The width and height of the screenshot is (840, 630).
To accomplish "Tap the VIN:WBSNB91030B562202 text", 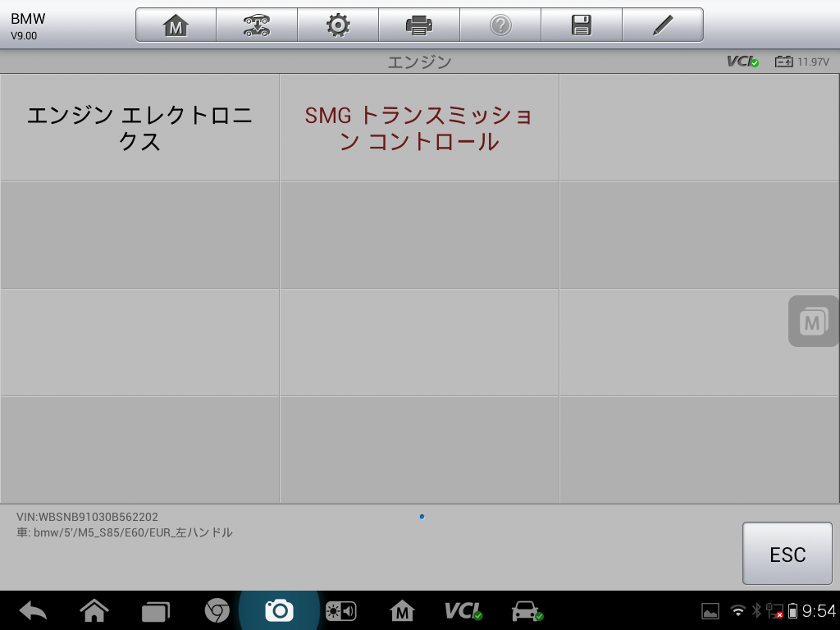I will (x=87, y=517).
